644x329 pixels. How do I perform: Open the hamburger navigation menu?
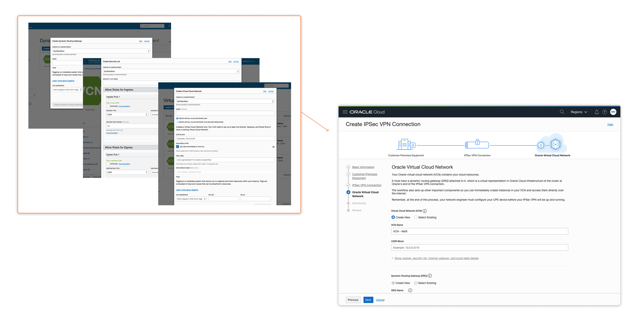(x=345, y=112)
